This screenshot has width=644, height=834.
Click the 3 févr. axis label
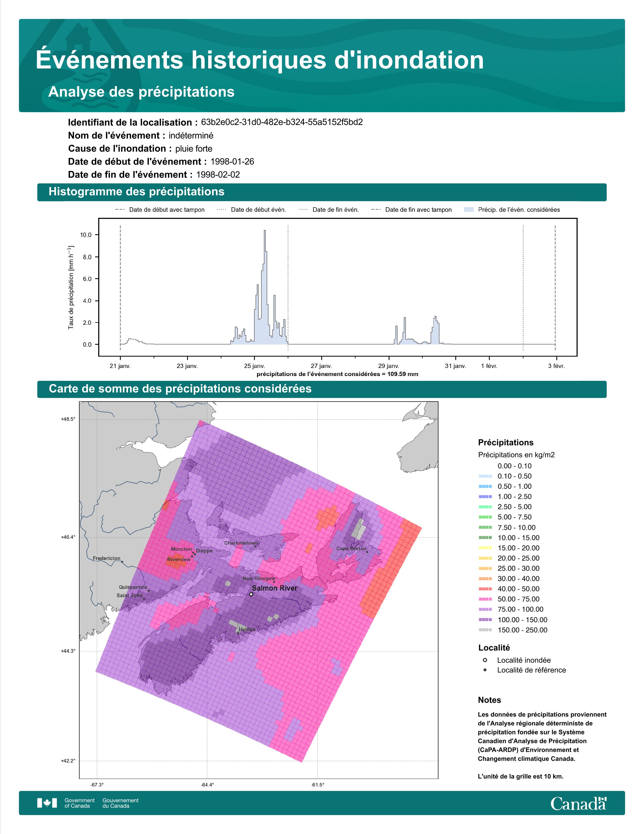pos(556,366)
